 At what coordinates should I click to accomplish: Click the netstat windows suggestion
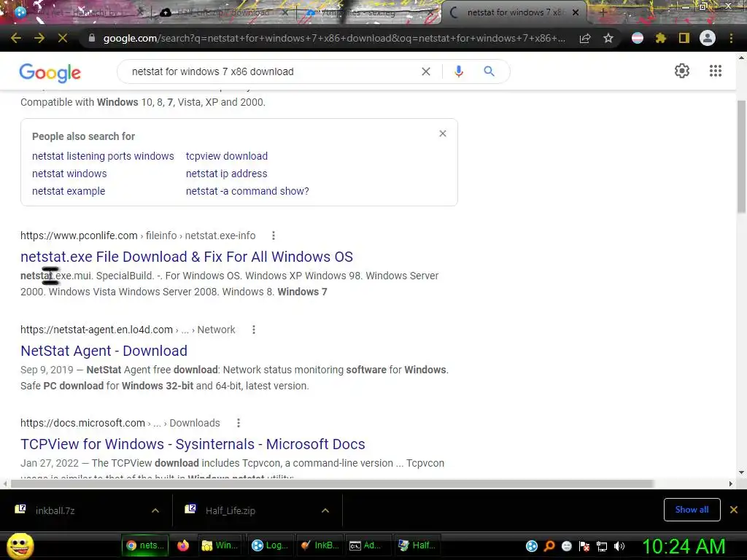tap(69, 174)
